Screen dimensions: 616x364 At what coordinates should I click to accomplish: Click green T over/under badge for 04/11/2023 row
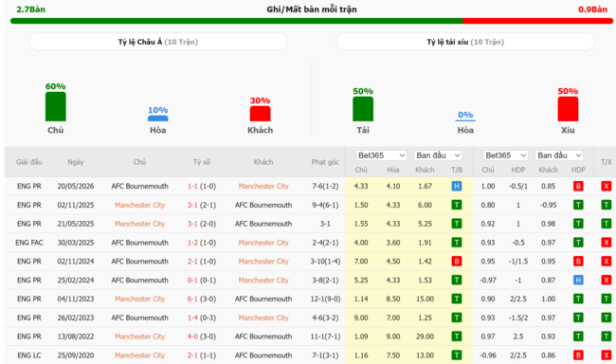(x=607, y=299)
